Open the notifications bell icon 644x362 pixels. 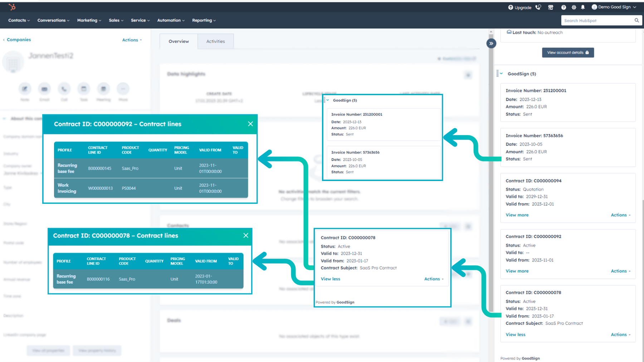point(583,7)
